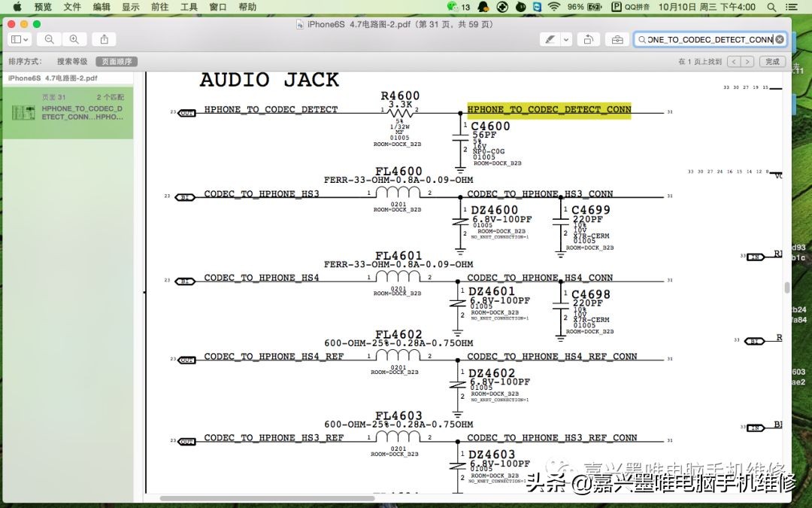Open the 显示 menu

pos(131,7)
